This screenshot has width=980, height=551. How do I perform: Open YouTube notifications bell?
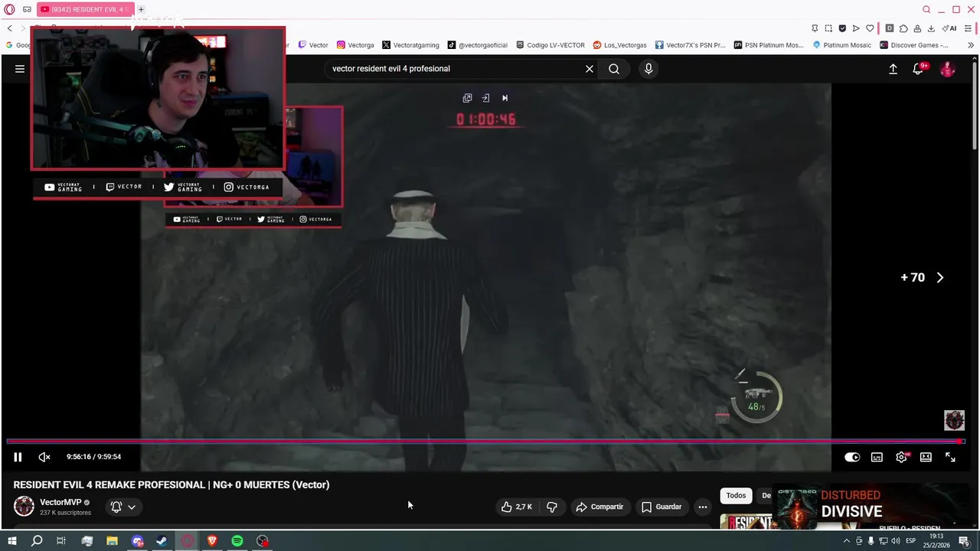pyautogui.click(x=918, y=69)
